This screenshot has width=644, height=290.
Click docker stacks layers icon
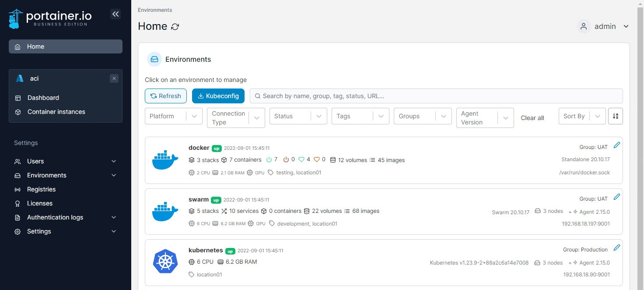tap(192, 160)
